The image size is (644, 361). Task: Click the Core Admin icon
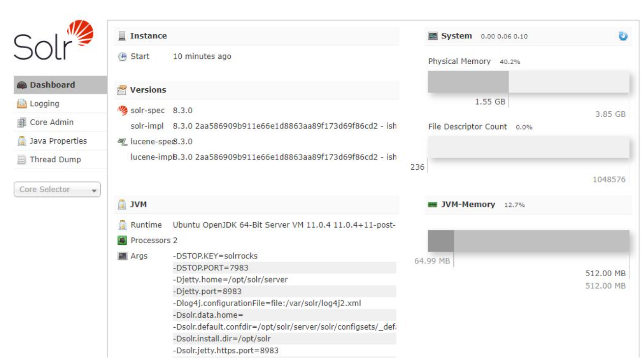tap(22, 123)
